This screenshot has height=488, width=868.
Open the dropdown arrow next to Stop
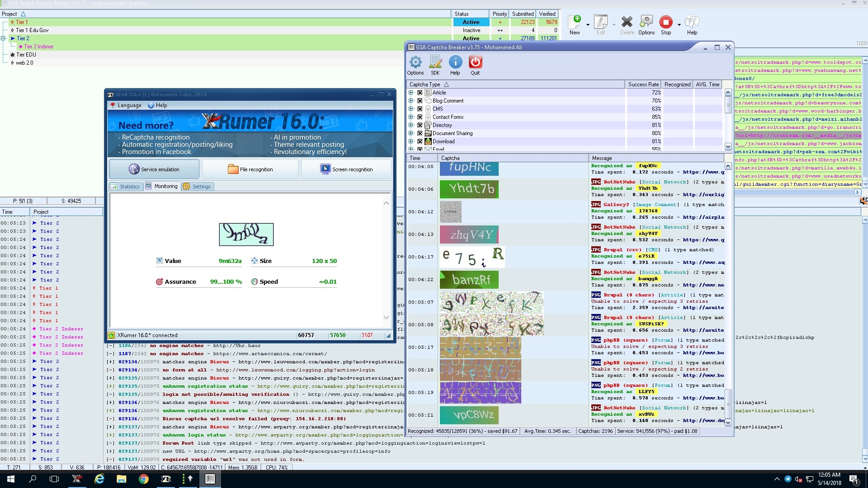(679, 25)
